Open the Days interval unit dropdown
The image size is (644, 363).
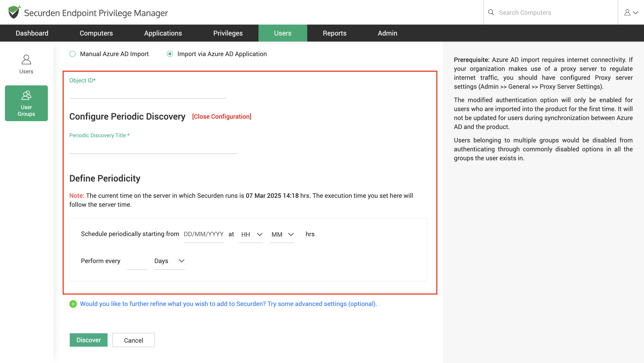[x=169, y=261]
